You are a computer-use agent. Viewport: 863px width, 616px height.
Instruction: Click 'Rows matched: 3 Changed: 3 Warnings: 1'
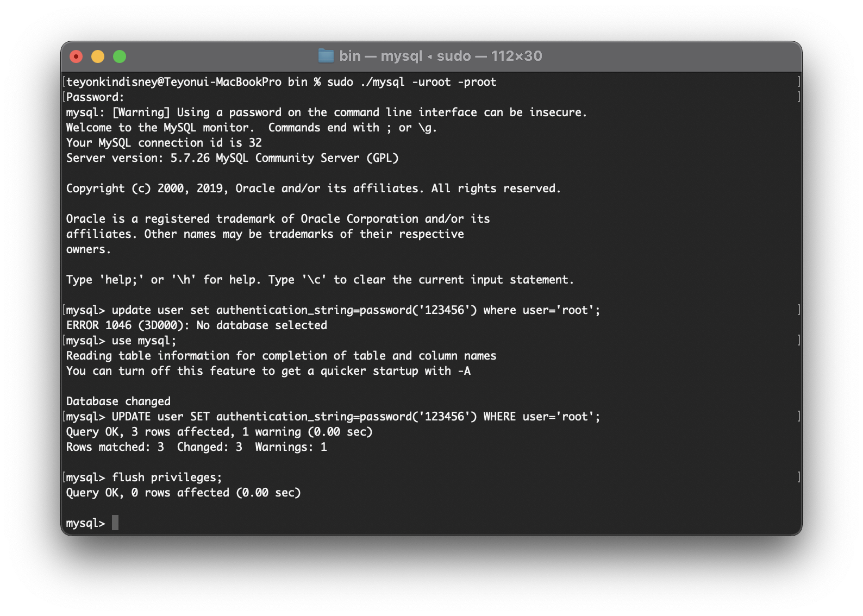coord(197,447)
